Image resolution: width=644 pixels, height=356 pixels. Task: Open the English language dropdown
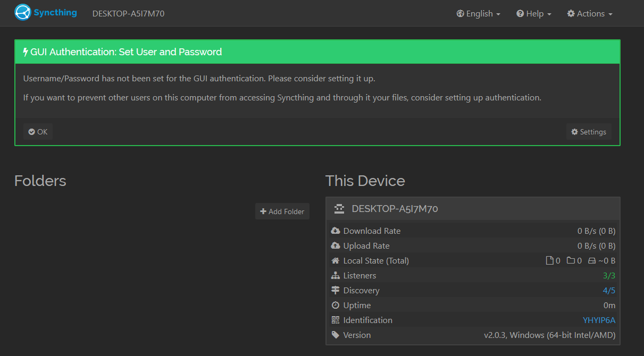(x=478, y=14)
